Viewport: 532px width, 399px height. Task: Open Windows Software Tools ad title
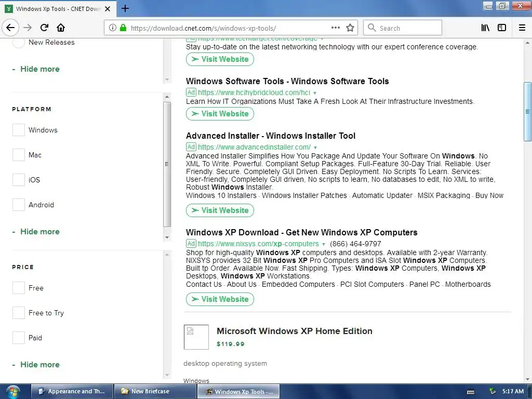coord(287,81)
